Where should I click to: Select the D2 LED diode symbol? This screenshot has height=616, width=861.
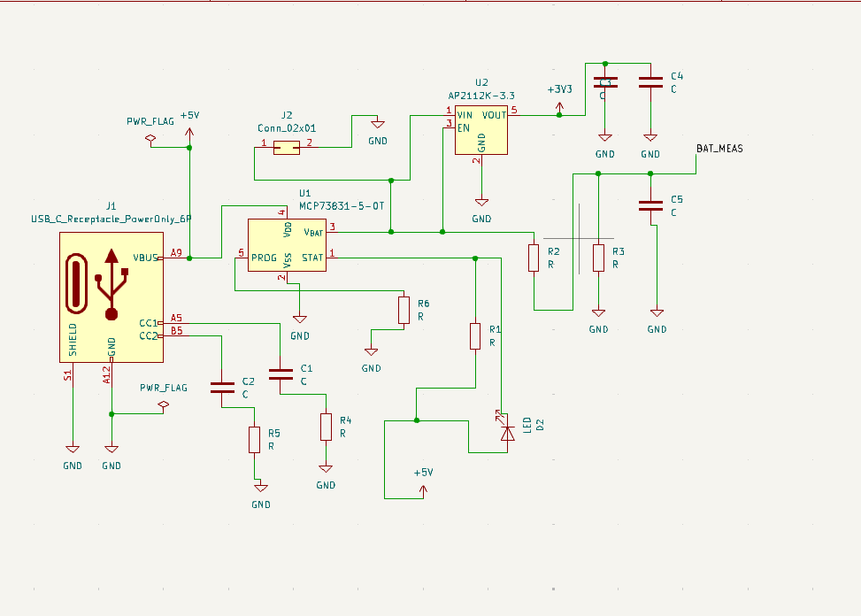[508, 433]
